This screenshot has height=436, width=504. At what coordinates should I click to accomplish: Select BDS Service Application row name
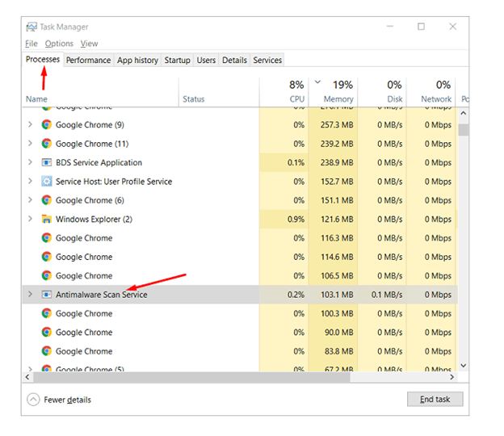point(99,162)
